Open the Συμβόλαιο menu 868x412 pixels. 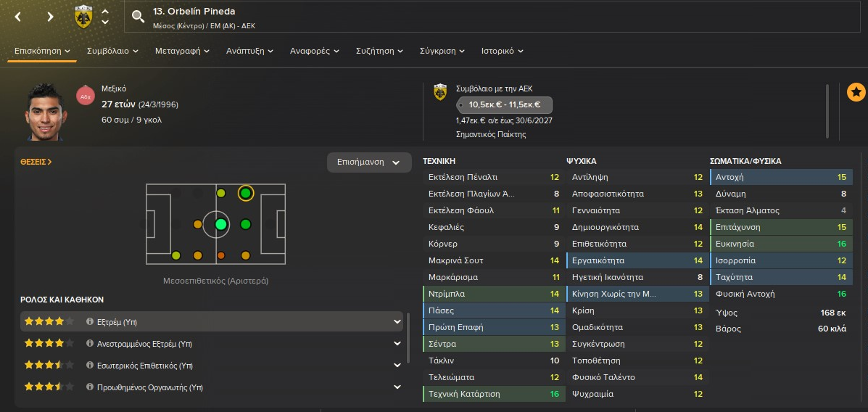point(112,51)
